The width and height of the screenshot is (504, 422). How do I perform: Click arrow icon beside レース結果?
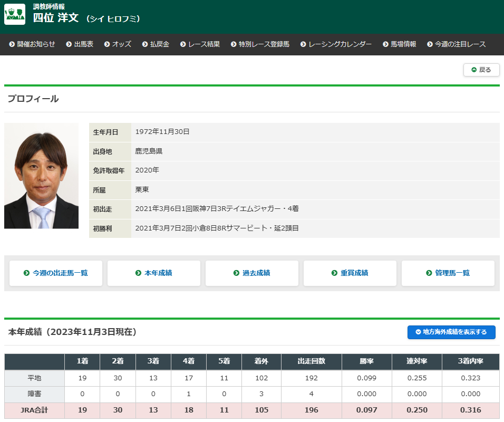183,44
